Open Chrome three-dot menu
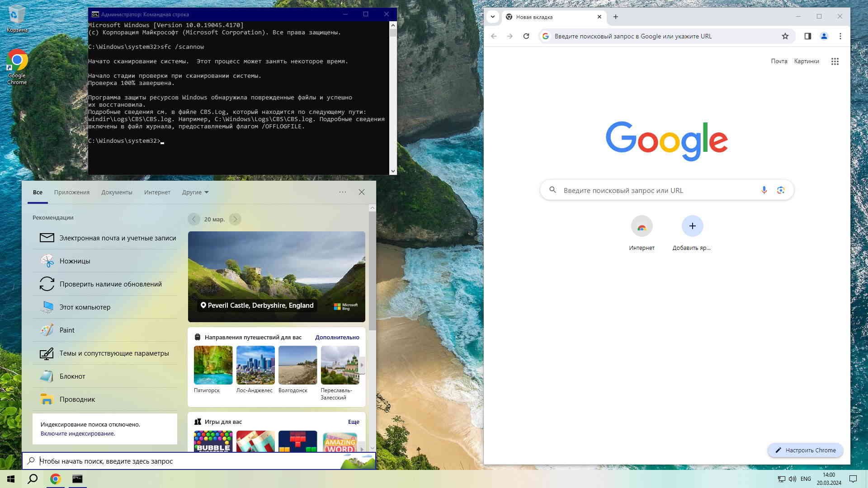The height and width of the screenshot is (488, 868). [x=840, y=36]
